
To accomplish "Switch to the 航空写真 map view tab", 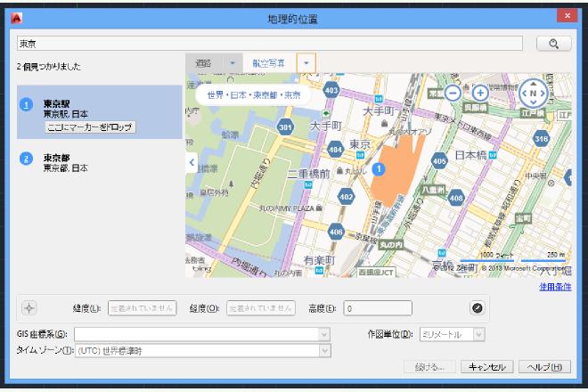I will tap(269, 63).
